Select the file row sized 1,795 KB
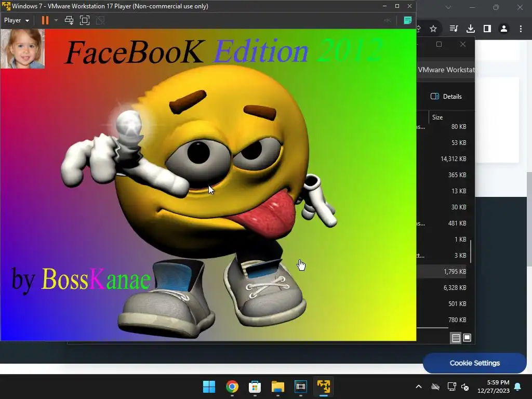Screen dimensions: 532x399 [442, 271]
